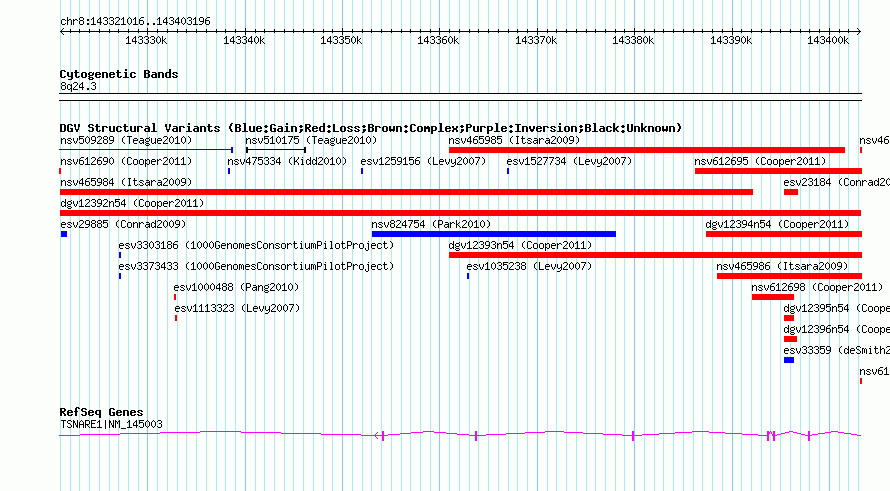Click esv1000488 (Pang2010) label
890x491 pixels.
click(x=236, y=287)
